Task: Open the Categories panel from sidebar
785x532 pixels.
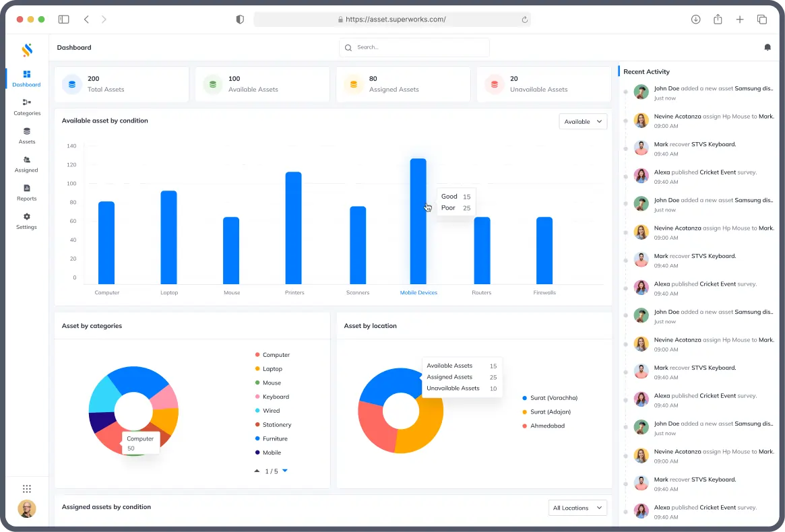Action: (x=26, y=106)
